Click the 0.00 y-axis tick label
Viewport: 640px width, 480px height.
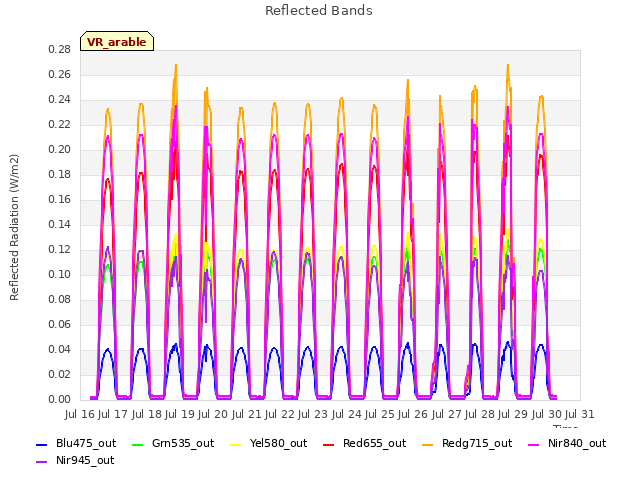[x=59, y=399]
